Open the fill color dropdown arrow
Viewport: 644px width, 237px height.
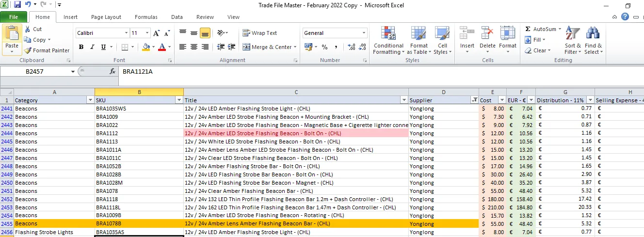153,47
